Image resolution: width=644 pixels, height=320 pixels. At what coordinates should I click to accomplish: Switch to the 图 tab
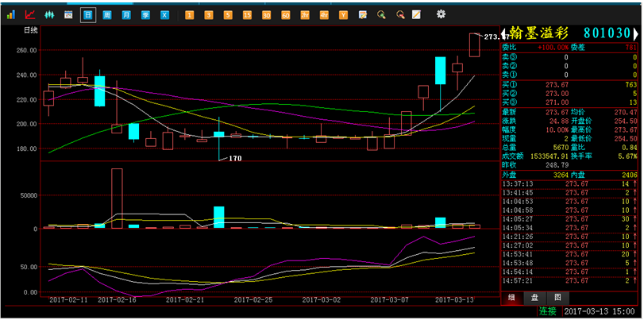[x=559, y=298]
